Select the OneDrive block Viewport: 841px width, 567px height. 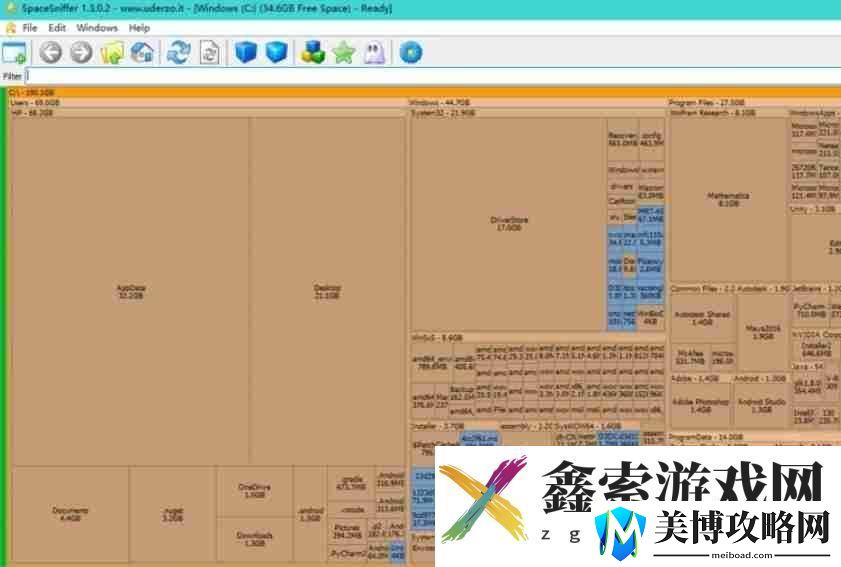point(254,491)
